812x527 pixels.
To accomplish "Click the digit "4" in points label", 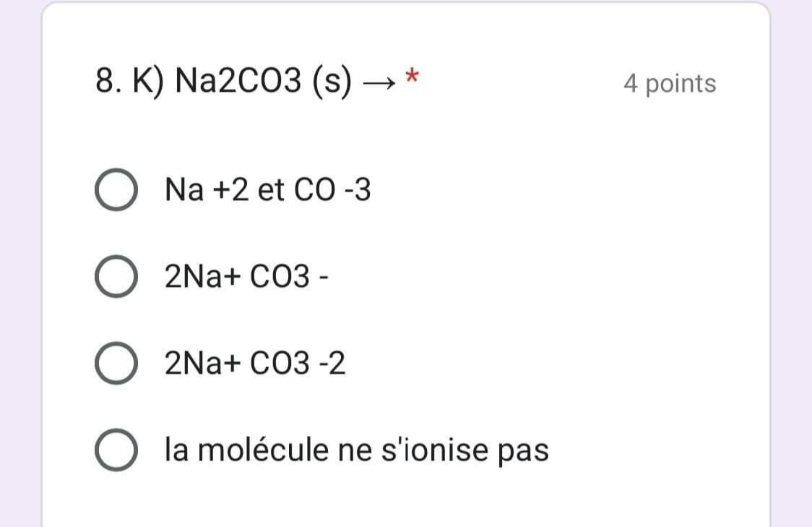I will (631, 84).
